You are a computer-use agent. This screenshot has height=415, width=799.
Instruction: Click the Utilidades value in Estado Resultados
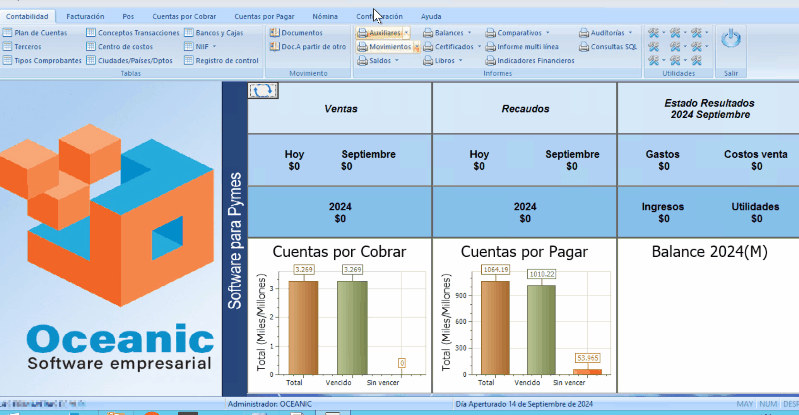757,219
